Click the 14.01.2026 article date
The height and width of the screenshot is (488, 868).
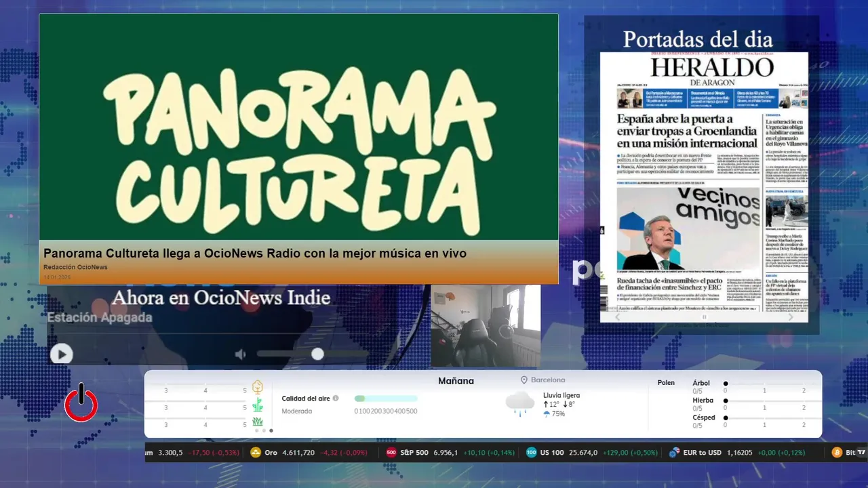pyautogui.click(x=57, y=278)
